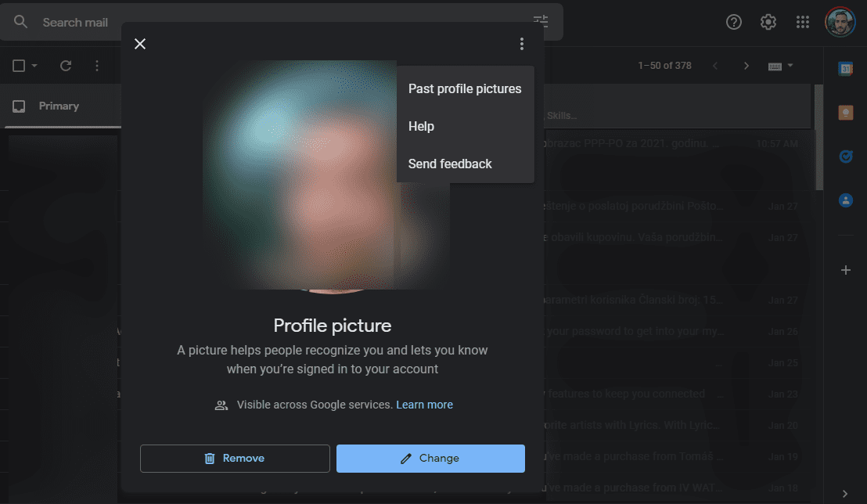Open the Google apps grid
The height and width of the screenshot is (504, 867).
point(802,22)
